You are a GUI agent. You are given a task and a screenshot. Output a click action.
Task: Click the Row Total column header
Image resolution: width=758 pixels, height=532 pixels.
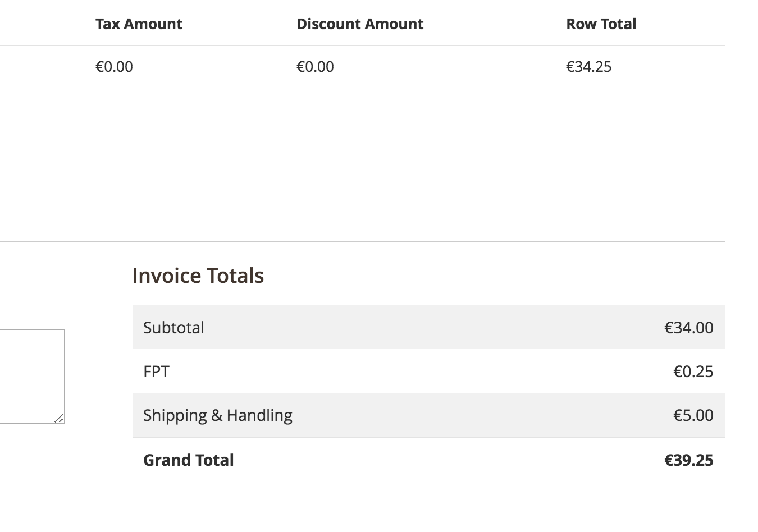coord(601,24)
